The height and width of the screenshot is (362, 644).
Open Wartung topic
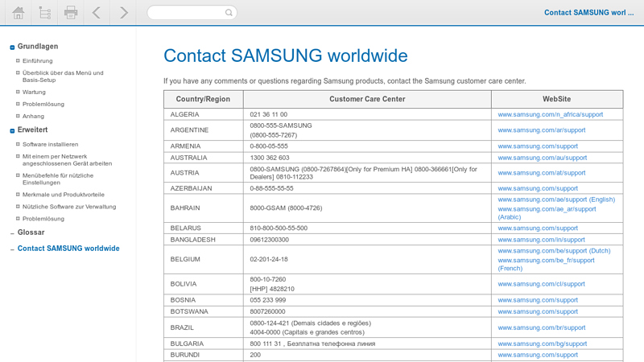[34, 92]
